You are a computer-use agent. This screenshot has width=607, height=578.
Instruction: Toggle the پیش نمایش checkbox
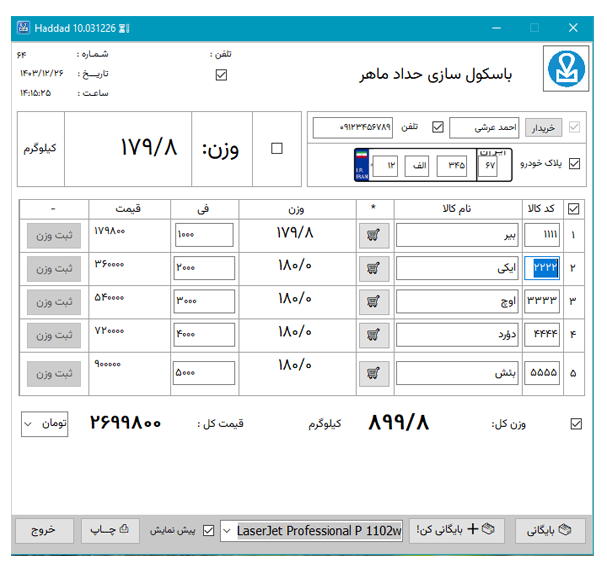coord(208,530)
